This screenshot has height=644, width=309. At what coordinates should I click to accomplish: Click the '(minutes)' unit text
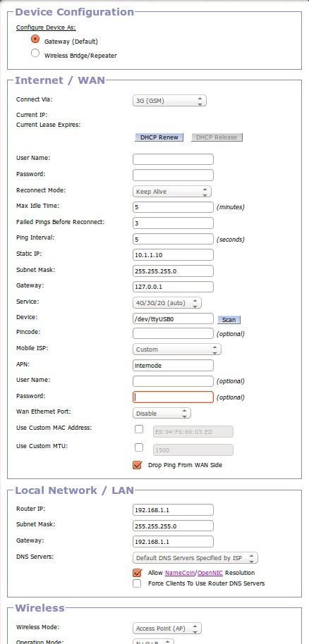tap(231, 207)
